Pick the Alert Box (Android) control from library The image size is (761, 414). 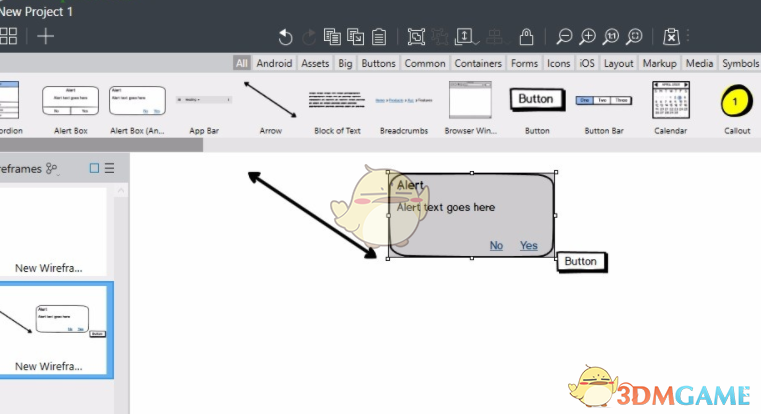point(137,108)
